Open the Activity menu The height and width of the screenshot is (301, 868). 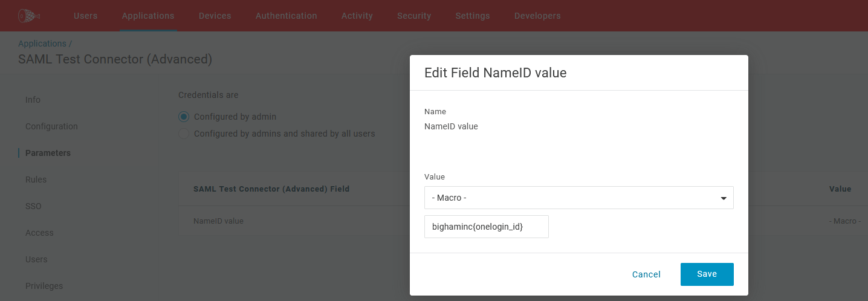(x=357, y=16)
